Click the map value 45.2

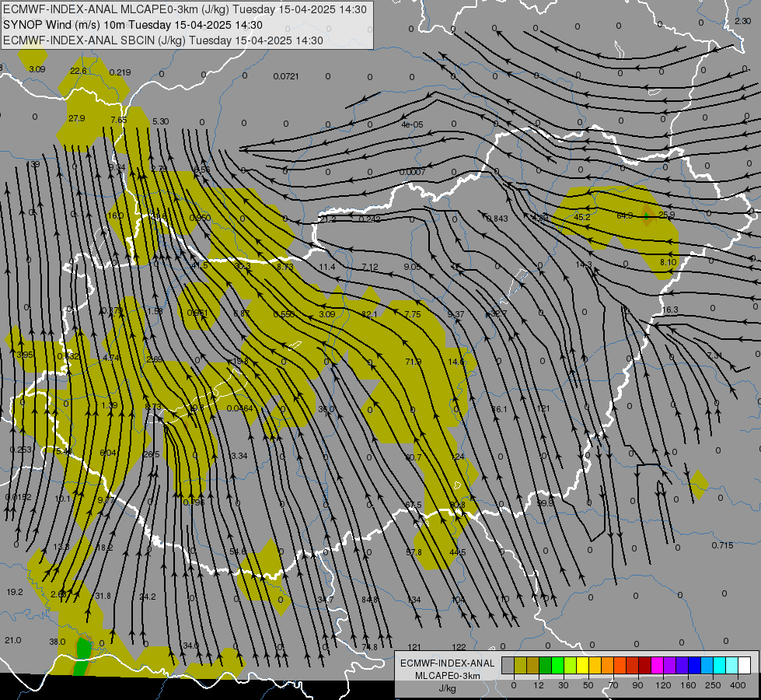(x=582, y=217)
